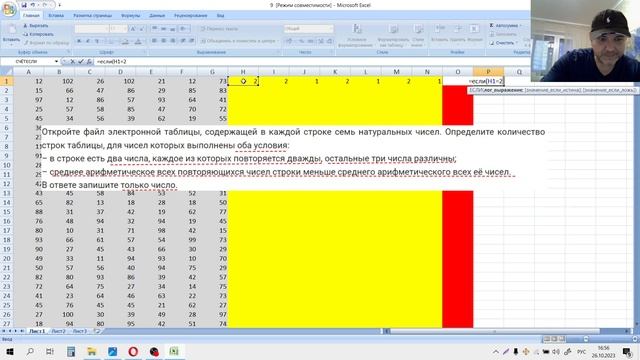
Task: Cut selection with Вырезать
Action: [x=36, y=25]
